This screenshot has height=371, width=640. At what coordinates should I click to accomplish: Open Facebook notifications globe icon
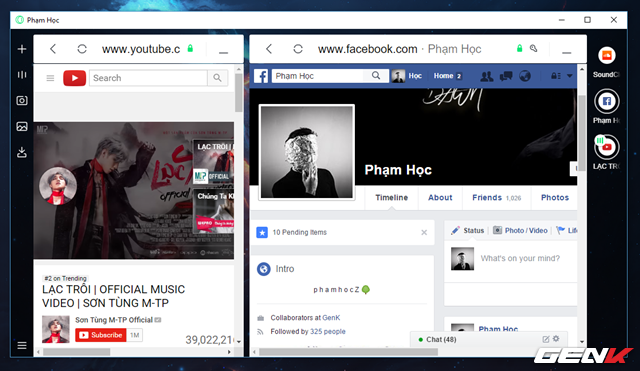[525, 76]
